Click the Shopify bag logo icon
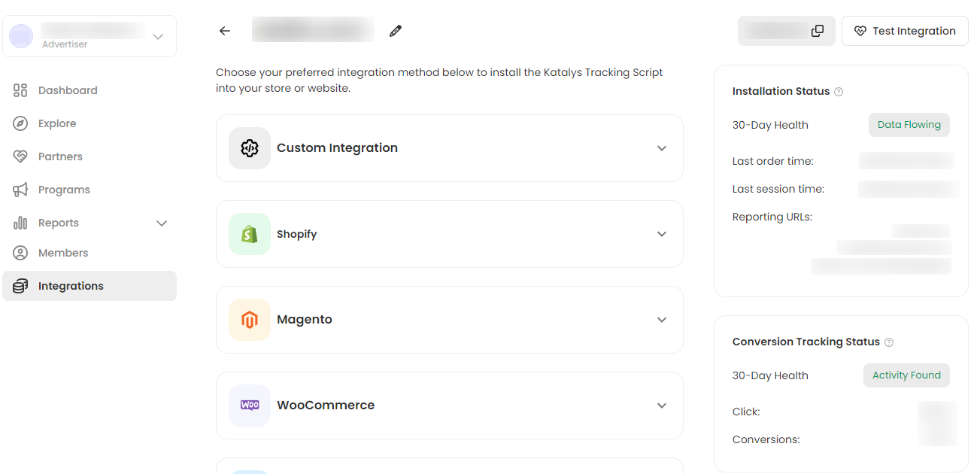980x474 pixels. coord(250,234)
